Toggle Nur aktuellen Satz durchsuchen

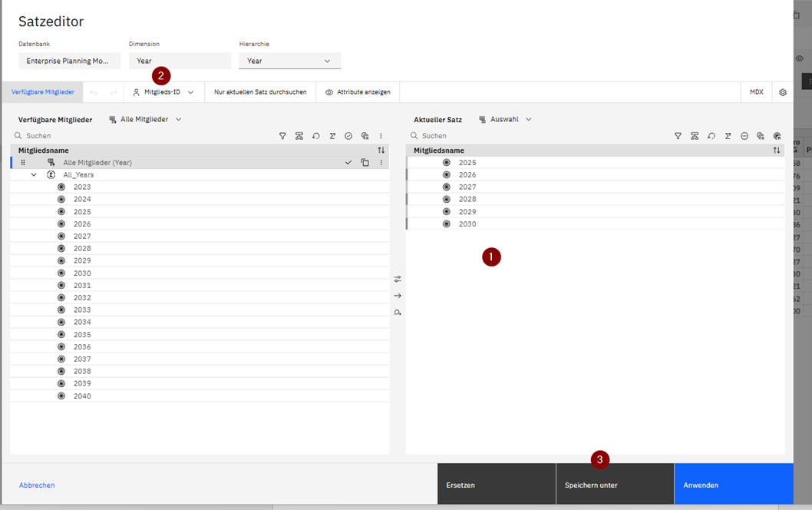(x=260, y=92)
